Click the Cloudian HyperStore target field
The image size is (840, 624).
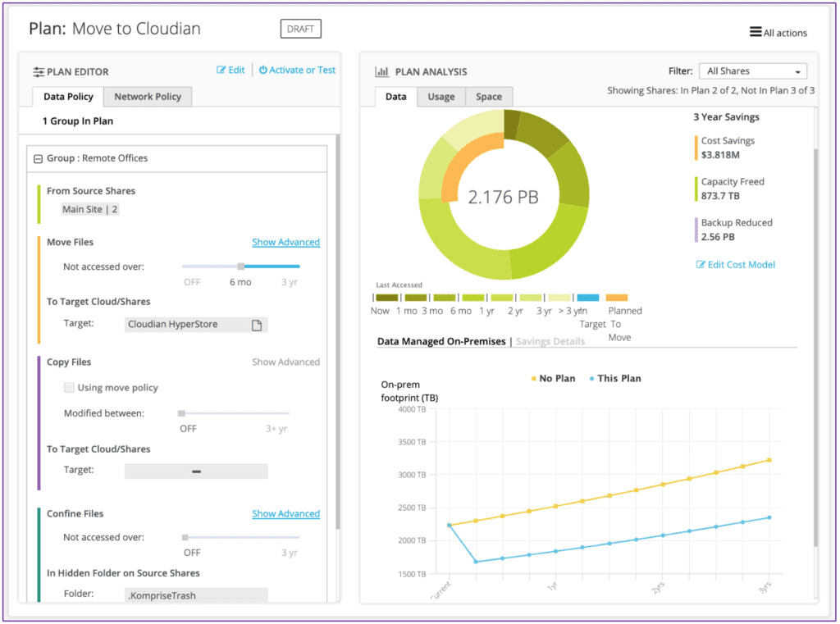point(196,325)
